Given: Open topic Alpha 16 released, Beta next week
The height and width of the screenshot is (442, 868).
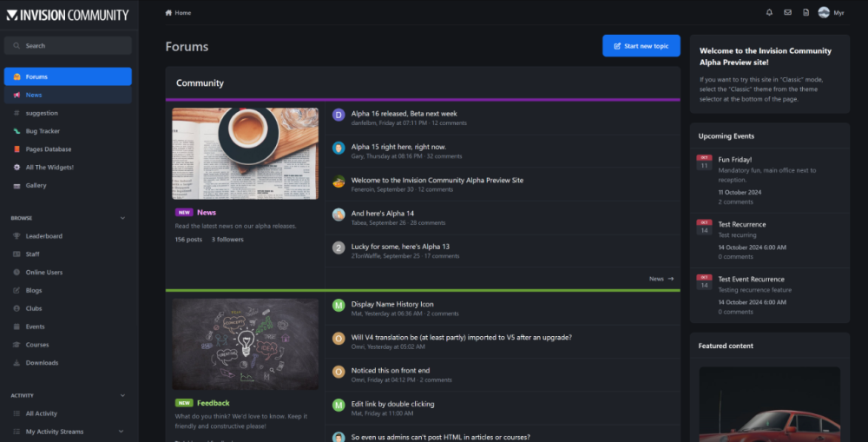Looking at the screenshot, I should coord(404,114).
